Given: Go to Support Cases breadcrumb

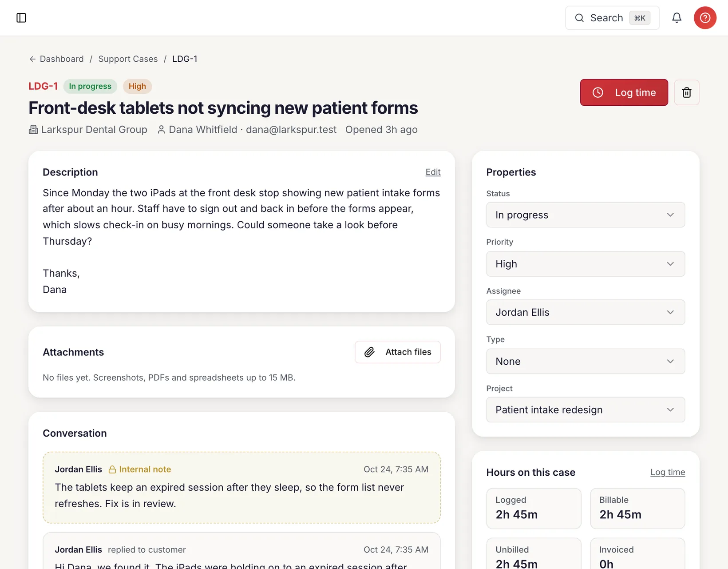Looking at the screenshot, I should [x=128, y=59].
